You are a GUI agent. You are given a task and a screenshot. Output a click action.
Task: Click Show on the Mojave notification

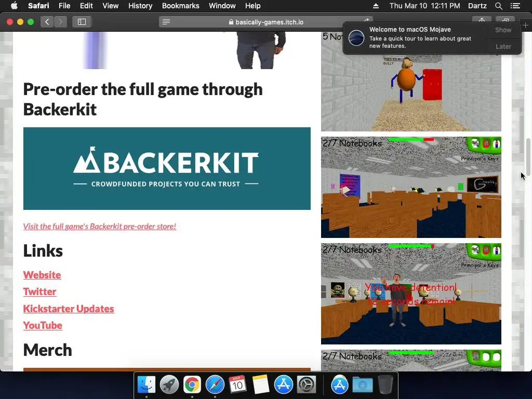(x=503, y=30)
